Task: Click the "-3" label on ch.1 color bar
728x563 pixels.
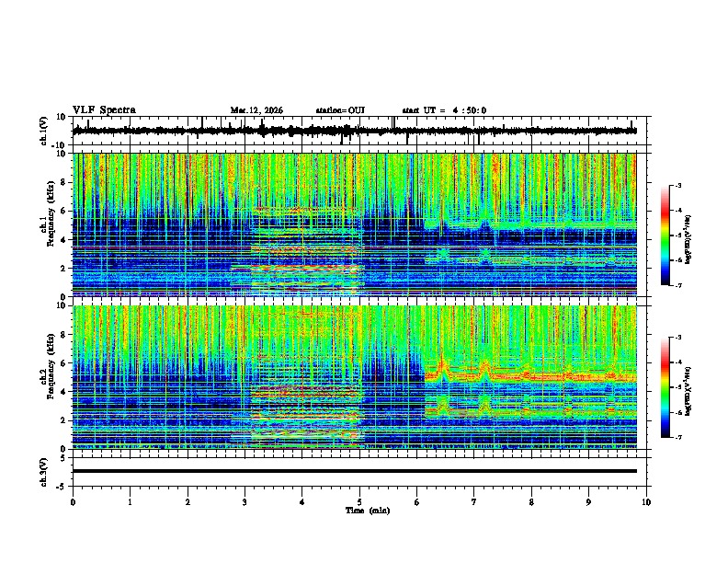Action: (678, 186)
